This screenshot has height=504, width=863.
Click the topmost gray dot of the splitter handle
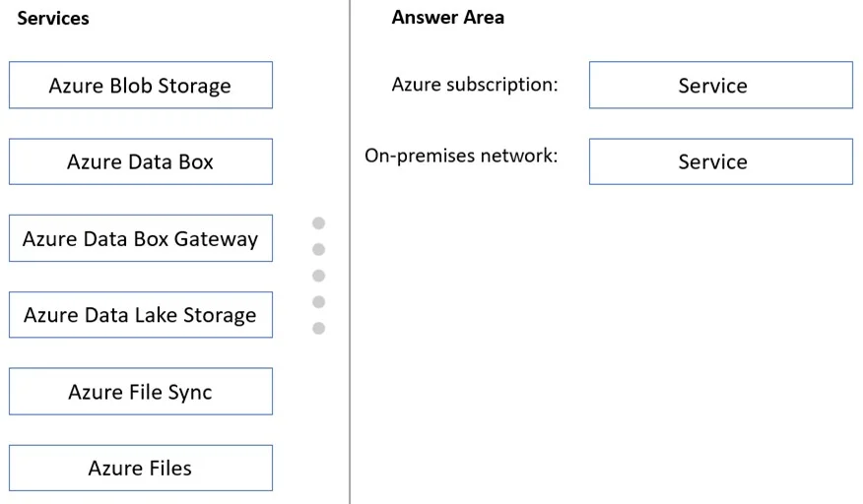[x=318, y=222]
